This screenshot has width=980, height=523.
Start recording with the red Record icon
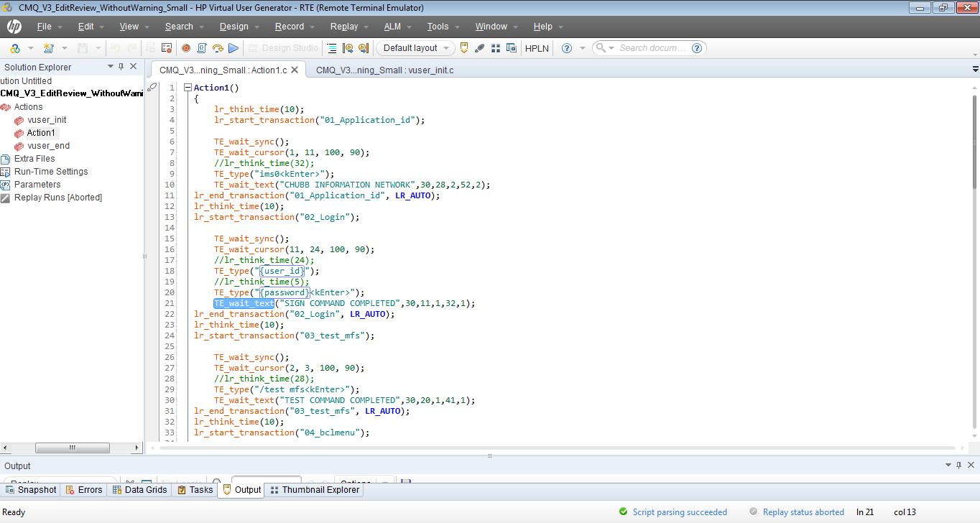[x=185, y=48]
